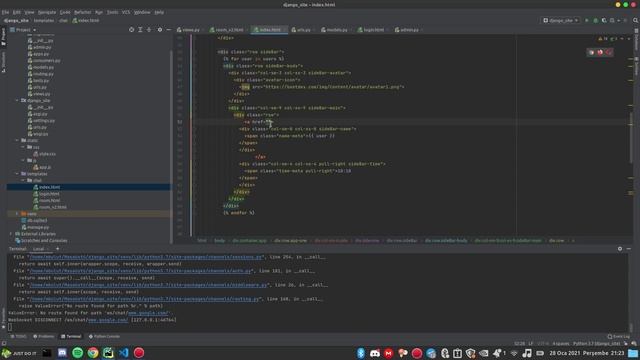Click the second browser preview icon in editor
The height and width of the screenshot is (360, 640).
[600, 52]
